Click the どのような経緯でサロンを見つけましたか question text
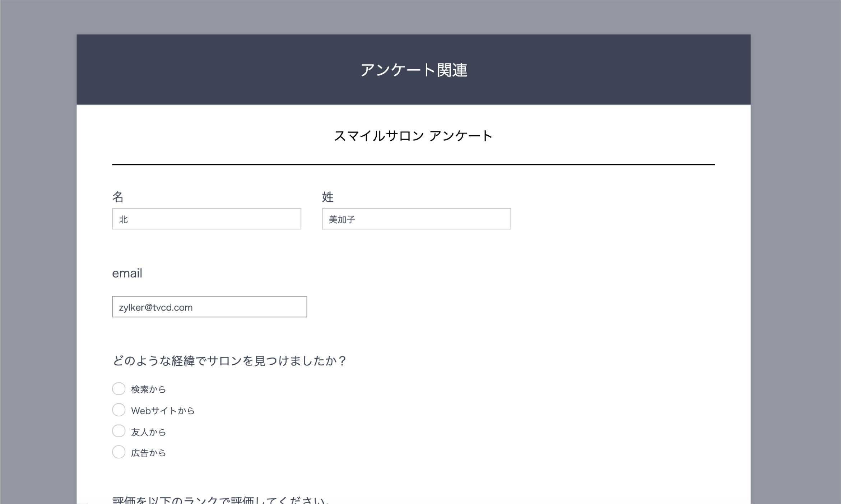 [x=229, y=361]
